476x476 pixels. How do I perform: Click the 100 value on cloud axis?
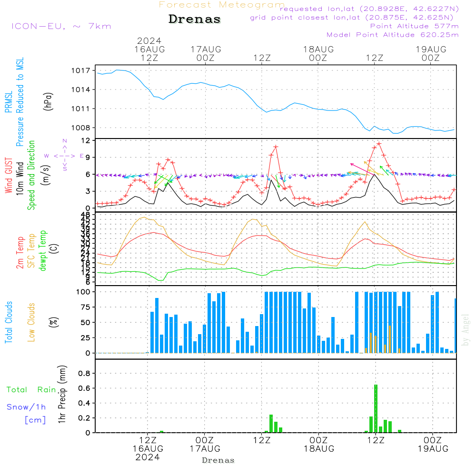(83, 292)
